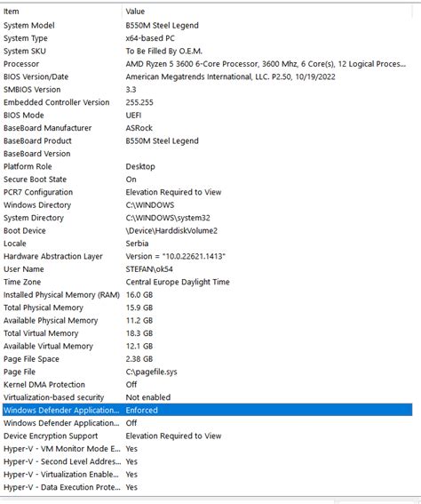Screen dimensions: 421x504
Task: Select the BIOS Version/Date row label
Action: 36,76
